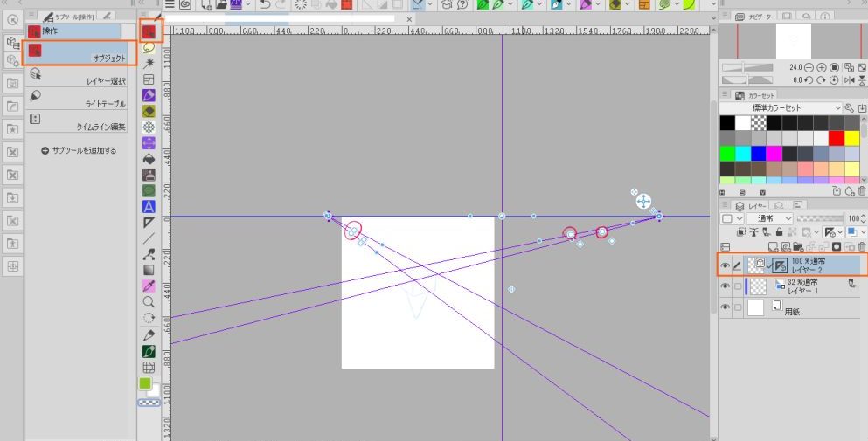This screenshot has width=868, height=441.
Task: Select the Gradient tool
Action: pos(149,270)
